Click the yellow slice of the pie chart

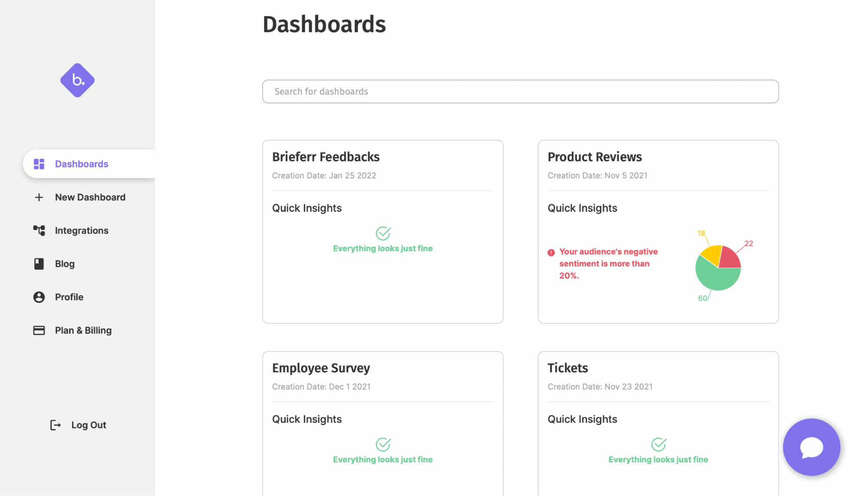click(712, 255)
